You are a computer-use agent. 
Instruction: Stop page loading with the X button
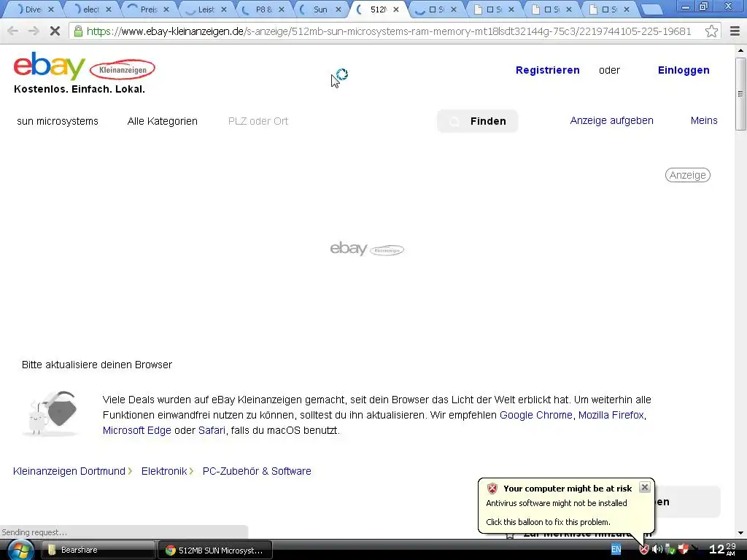point(55,31)
